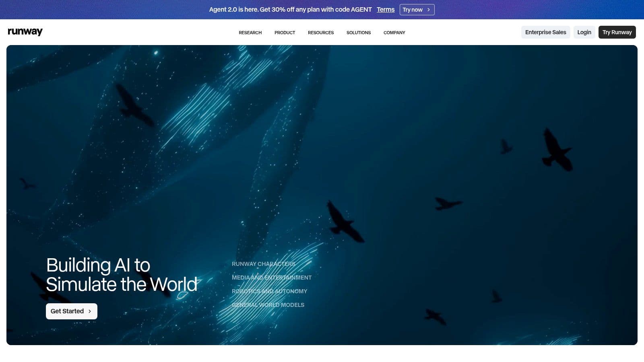Image resolution: width=644 pixels, height=362 pixels.
Task: Select Robotics and Autonomy
Action: tap(269, 291)
